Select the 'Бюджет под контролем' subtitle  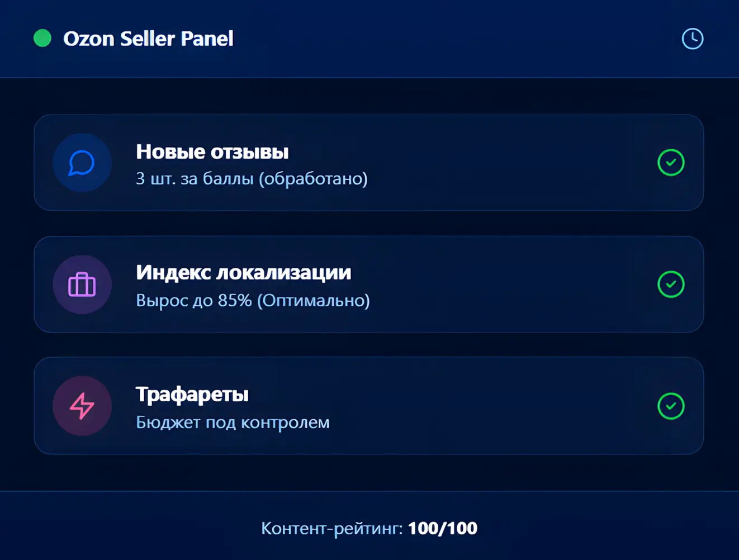pos(233,423)
